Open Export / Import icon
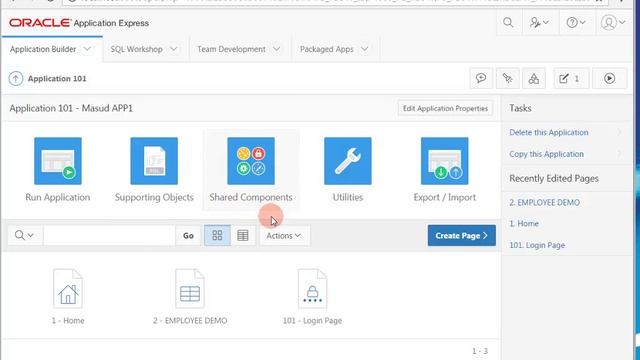The height and width of the screenshot is (360, 640). pos(444,161)
